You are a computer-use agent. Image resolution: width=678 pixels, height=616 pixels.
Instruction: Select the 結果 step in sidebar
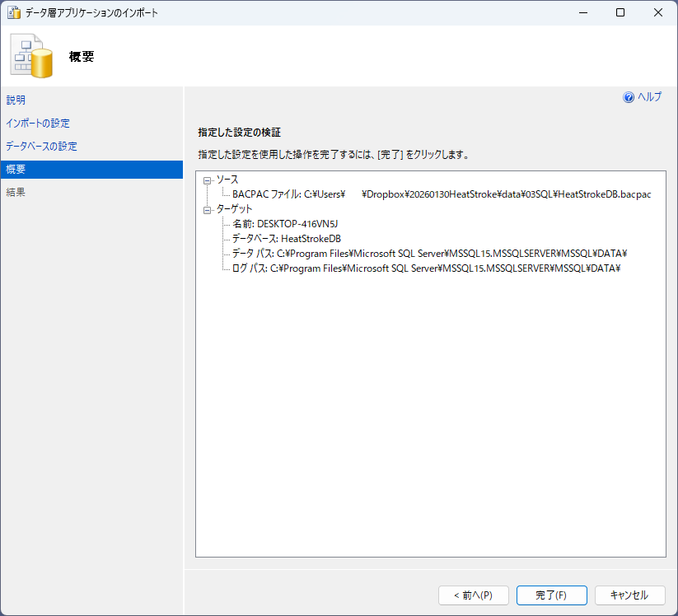(x=16, y=192)
